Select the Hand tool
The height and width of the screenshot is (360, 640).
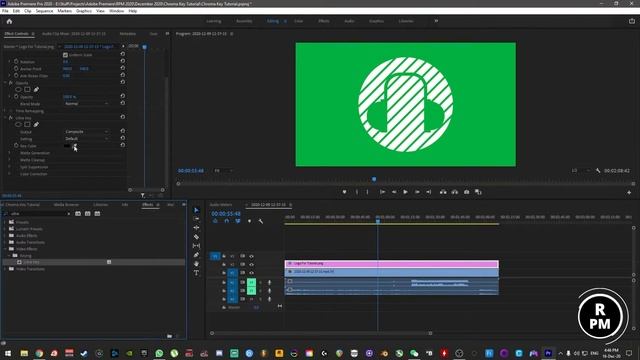point(196,264)
